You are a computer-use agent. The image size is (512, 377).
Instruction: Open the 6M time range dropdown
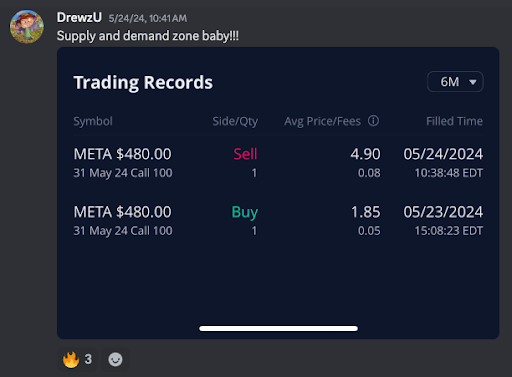click(x=455, y=82)
